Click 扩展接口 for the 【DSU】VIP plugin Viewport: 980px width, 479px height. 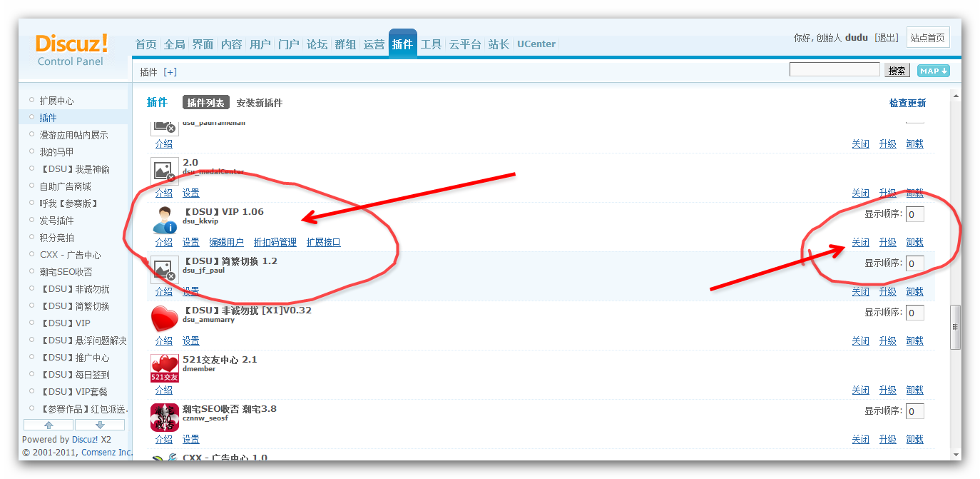point(323,243)
